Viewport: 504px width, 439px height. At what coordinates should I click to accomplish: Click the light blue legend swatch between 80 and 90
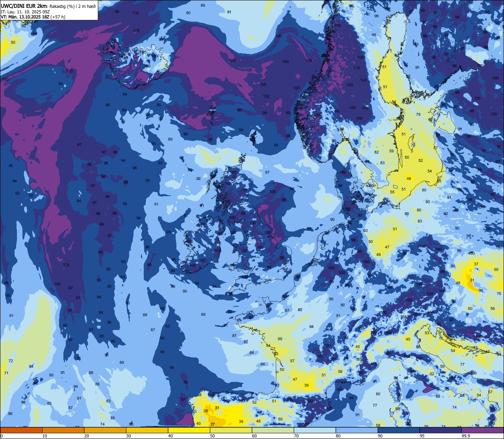[357, 430]
